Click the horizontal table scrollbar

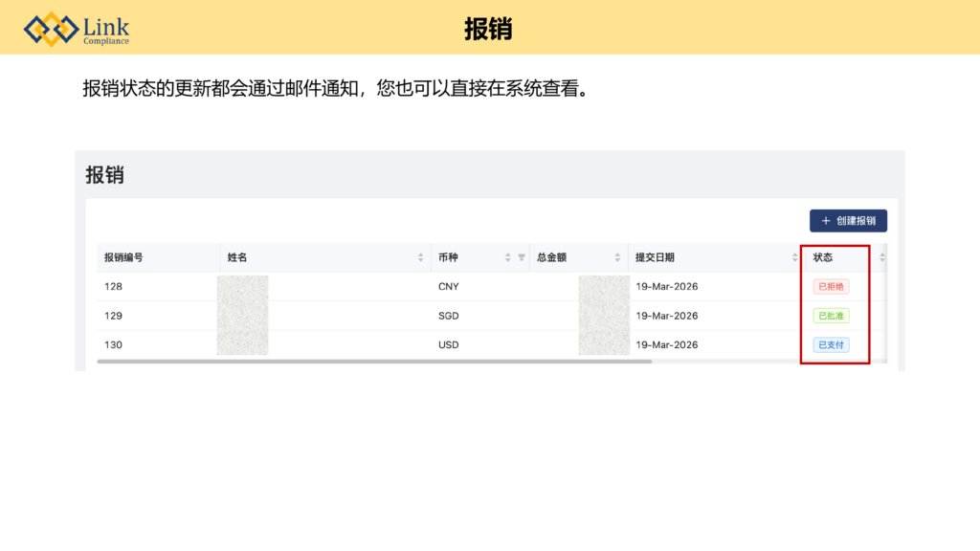373,362
